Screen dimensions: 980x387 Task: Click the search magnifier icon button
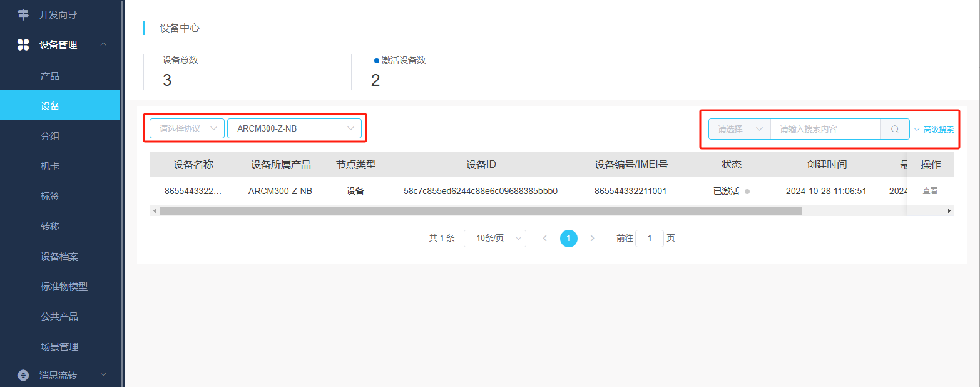point(895,129)
